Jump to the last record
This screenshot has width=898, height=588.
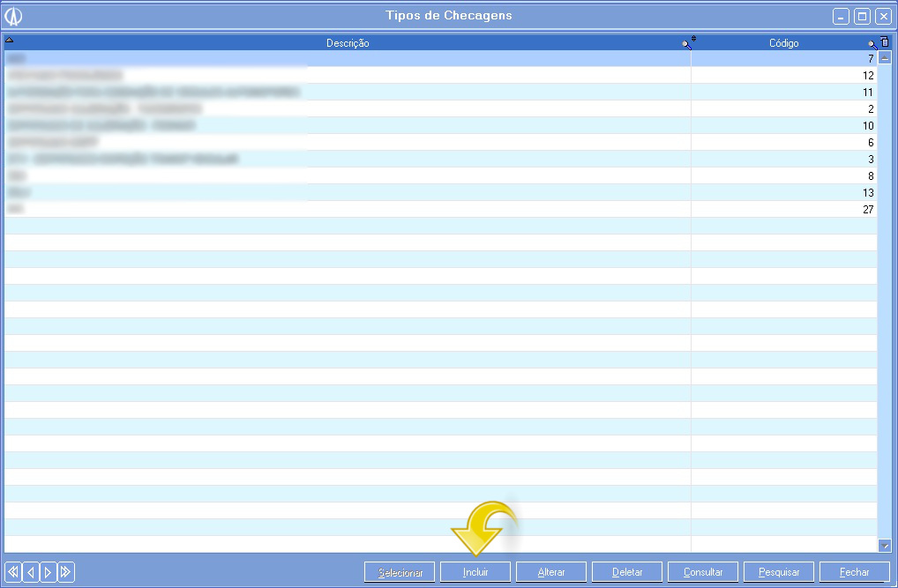pos(66,572)
